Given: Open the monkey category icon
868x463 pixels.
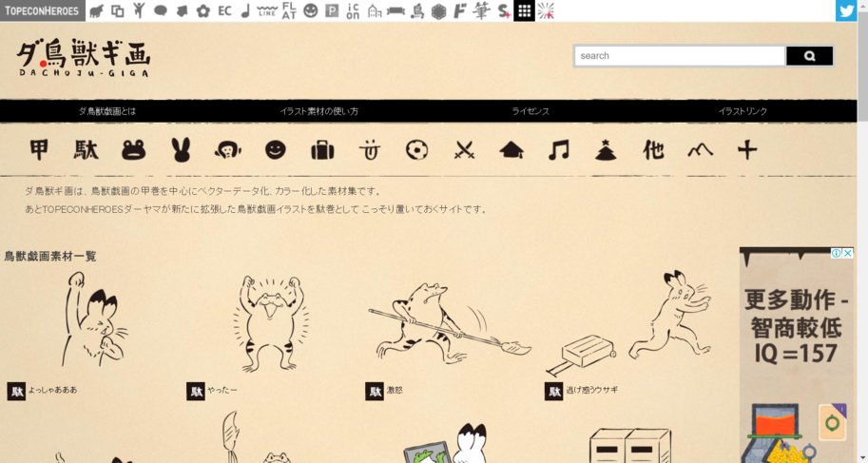Looking at the screenshot, I should click(x=228, y=150).
